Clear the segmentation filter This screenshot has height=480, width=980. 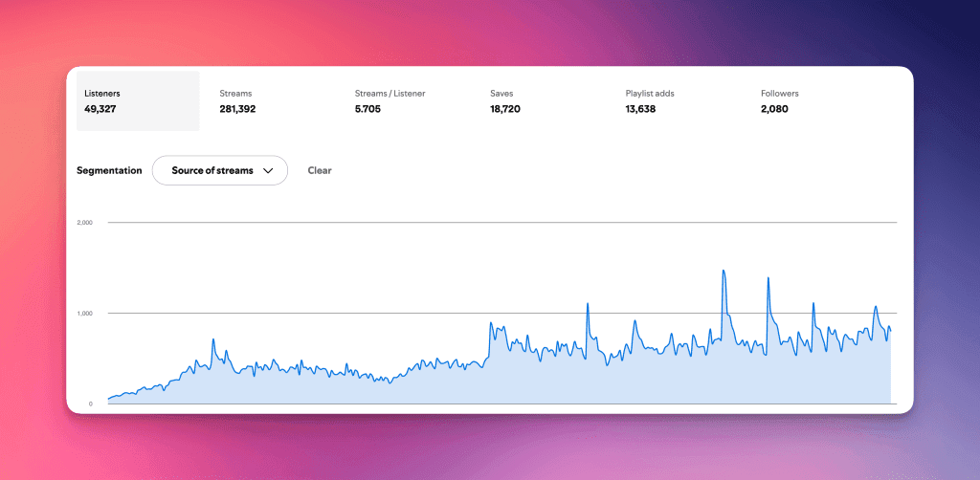(x=320, y=170)
